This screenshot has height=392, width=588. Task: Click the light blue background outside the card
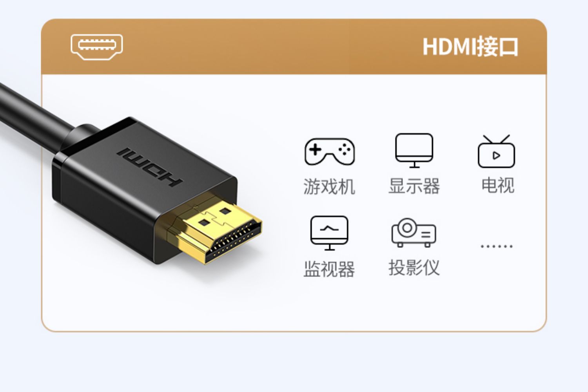point(294,364)
